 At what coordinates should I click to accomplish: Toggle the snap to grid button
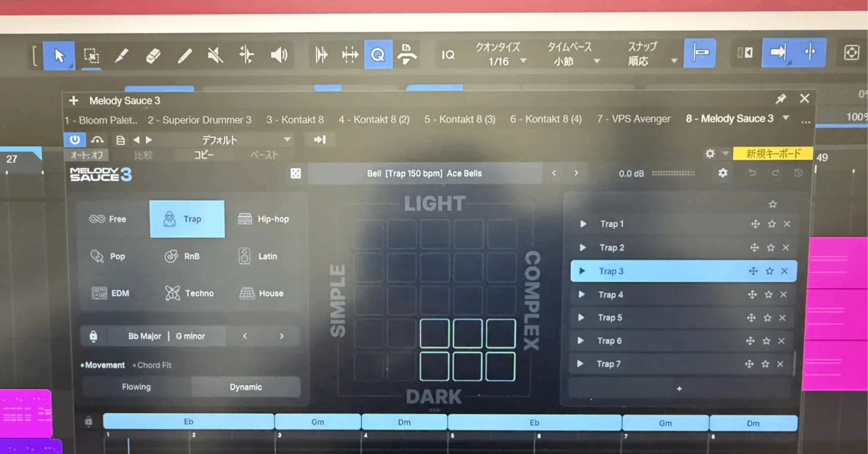click(x=700, y=53)
